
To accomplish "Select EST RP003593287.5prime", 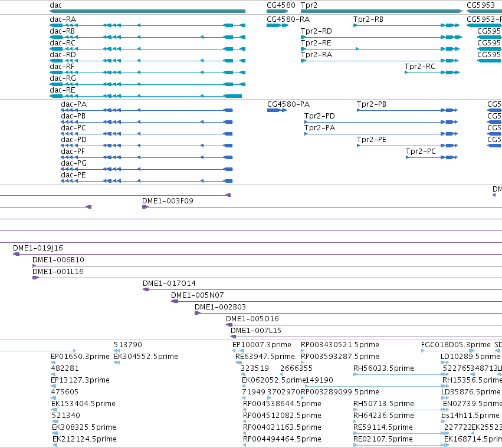I will click(x=340, y=357).
